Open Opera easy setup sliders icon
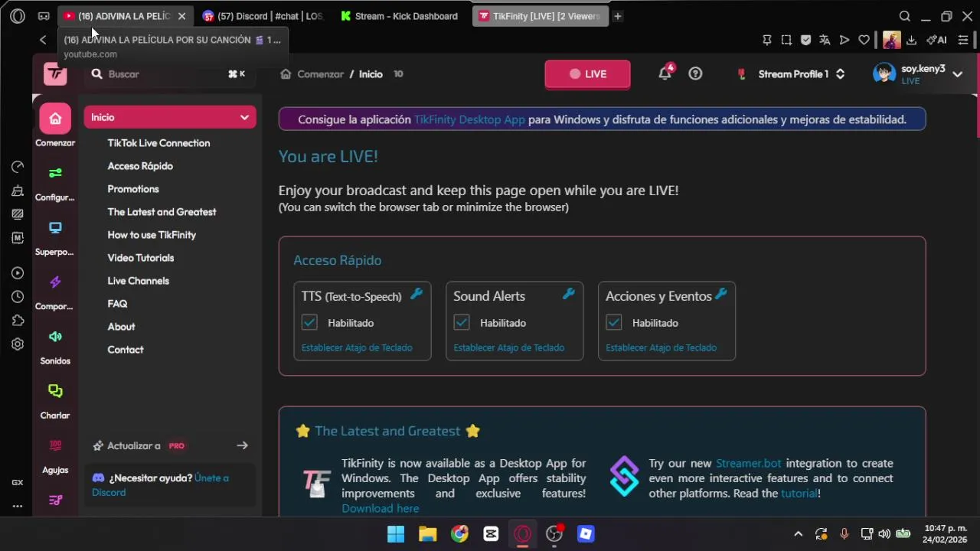The width and height of the screenshot is (980, 551). click(963, 40)
